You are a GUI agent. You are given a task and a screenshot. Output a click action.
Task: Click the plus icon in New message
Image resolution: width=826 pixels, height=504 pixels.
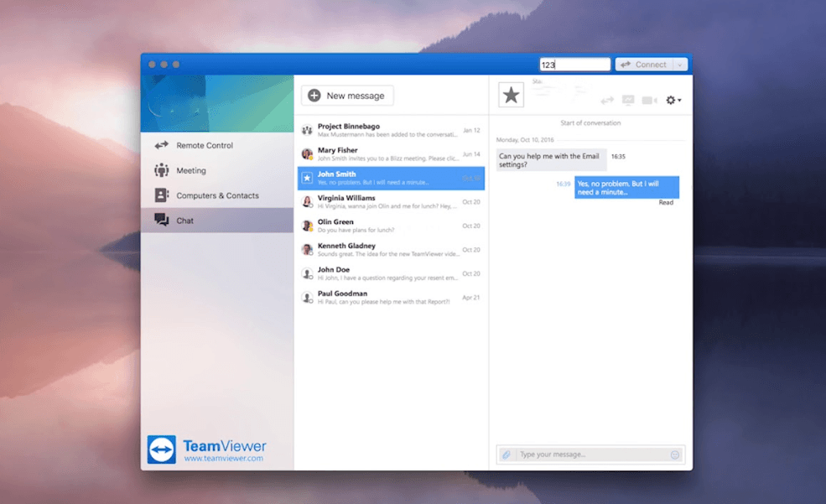click(x=314, y=96)
